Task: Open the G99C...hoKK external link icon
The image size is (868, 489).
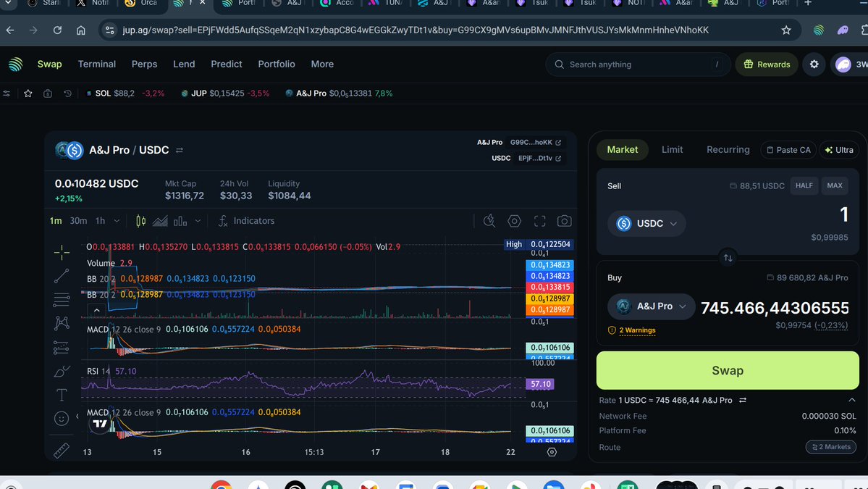Action: tap(558, 143)
